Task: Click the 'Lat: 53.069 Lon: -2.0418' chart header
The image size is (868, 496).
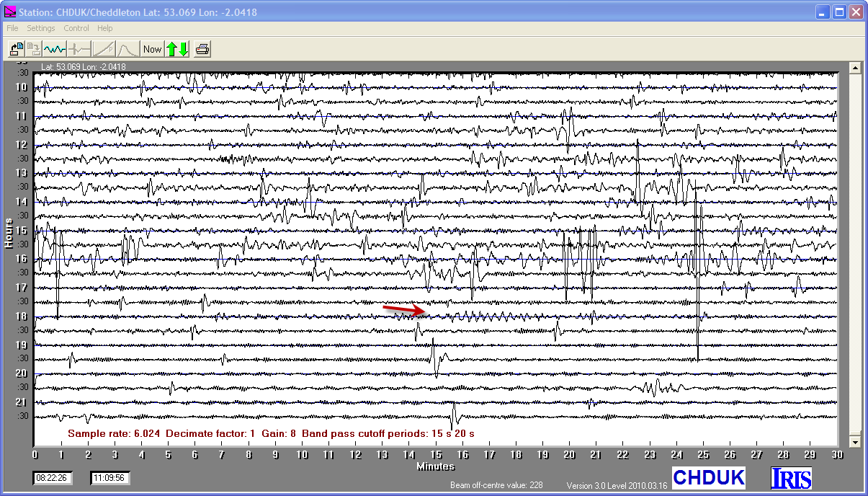Action: point(84,67)
